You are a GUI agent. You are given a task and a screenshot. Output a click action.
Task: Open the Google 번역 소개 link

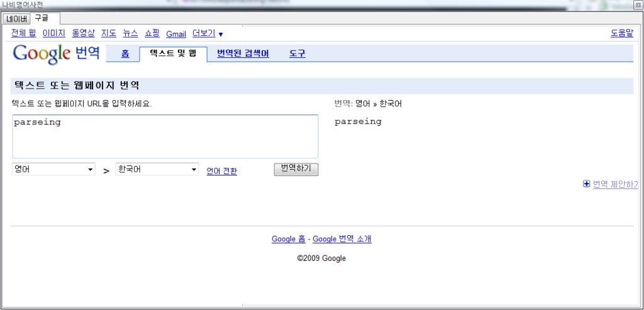pyautogui.click(x=342, y=239)
